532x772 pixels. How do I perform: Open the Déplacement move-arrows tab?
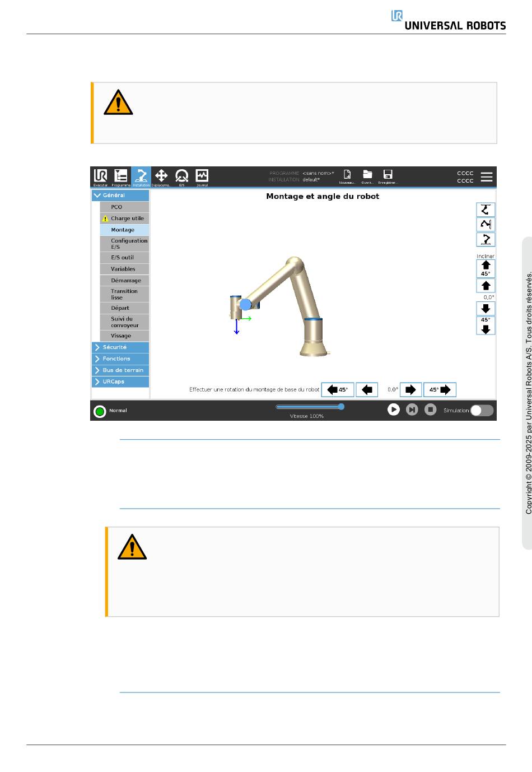pos(161,177)
